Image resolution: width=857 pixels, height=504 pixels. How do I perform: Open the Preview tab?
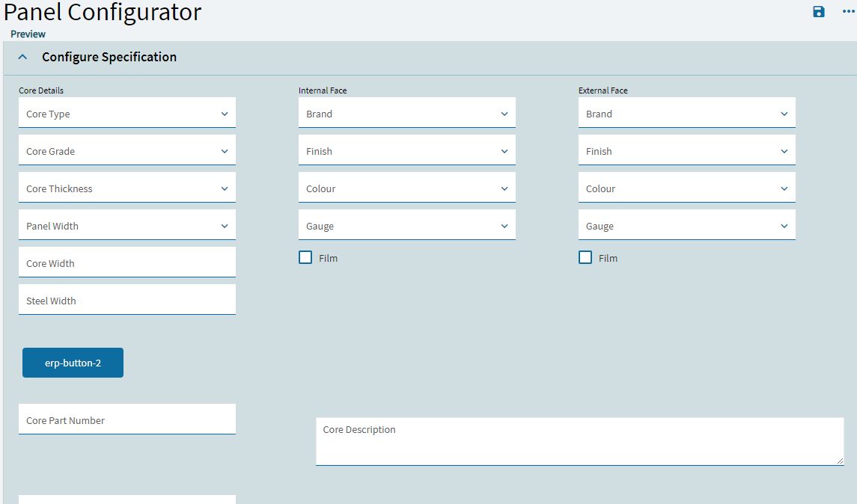click(x=28, y=34)
